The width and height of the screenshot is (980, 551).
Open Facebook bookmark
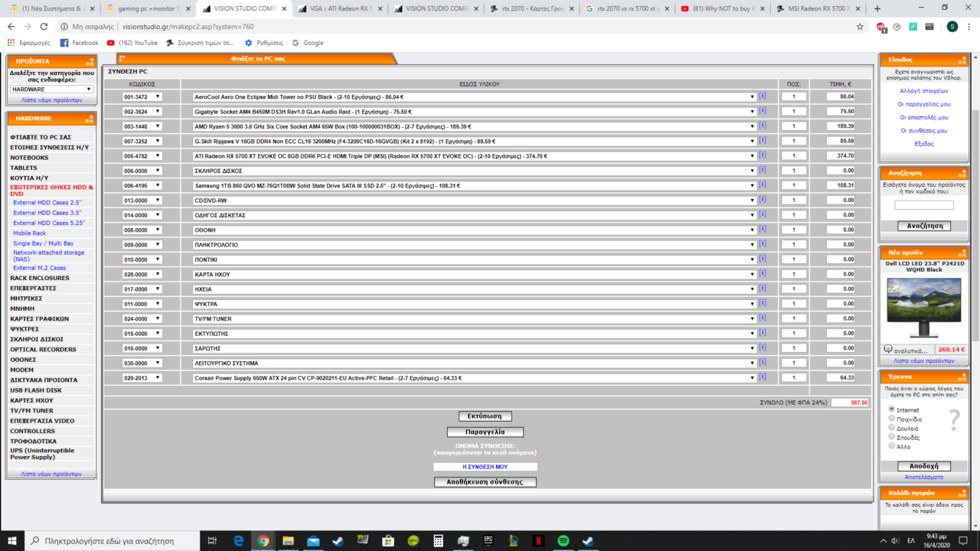(79, 43)
